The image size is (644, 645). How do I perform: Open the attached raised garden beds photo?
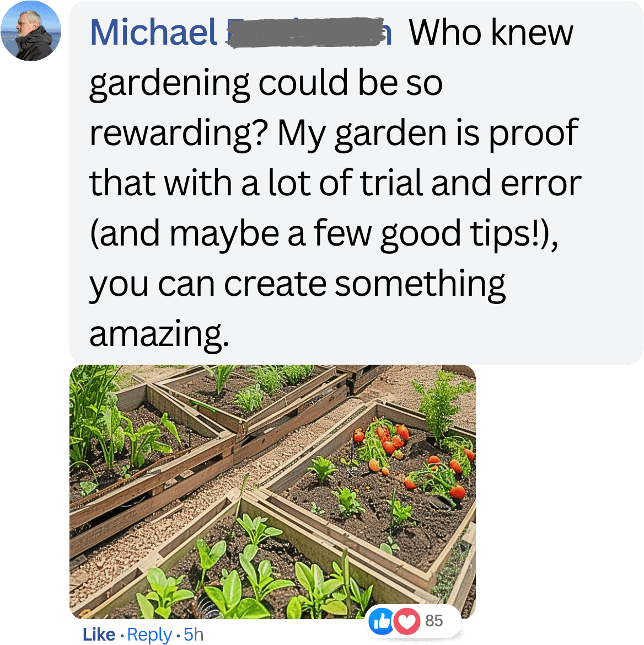(272, 492)
